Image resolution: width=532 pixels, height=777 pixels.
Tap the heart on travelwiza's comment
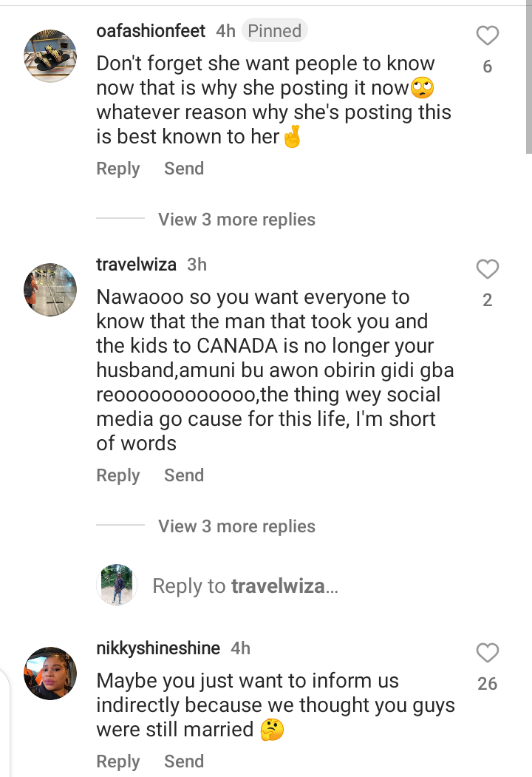pos(488,269)
